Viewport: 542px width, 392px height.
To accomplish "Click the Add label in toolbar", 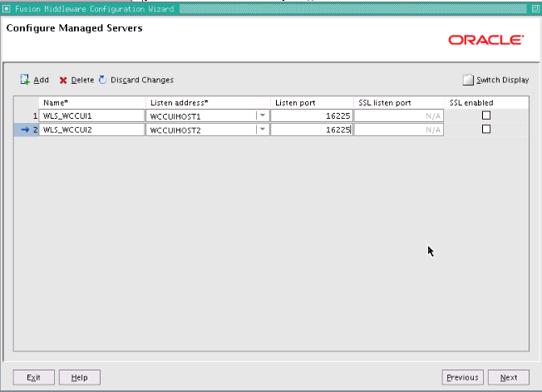I will (x=41, y=80).
